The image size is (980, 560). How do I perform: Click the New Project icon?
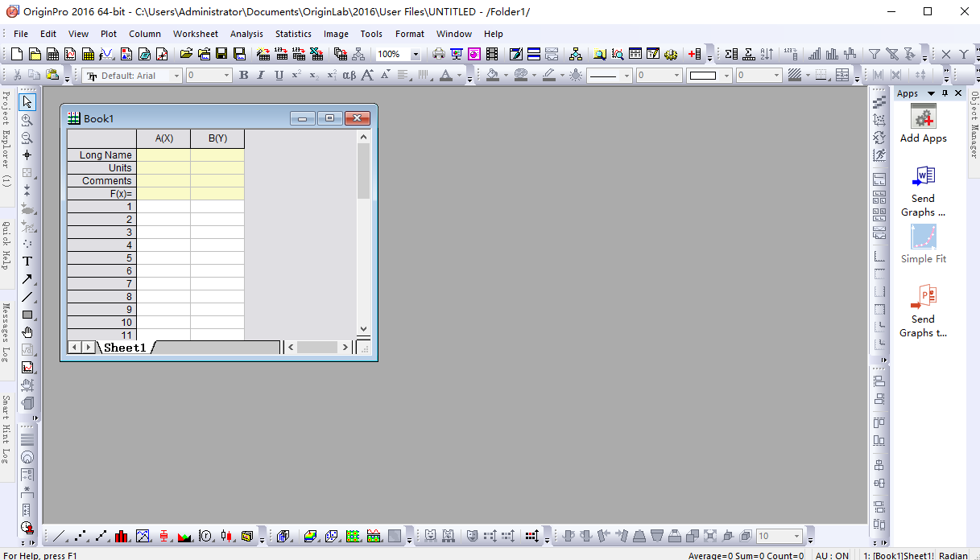coord(17,54)
